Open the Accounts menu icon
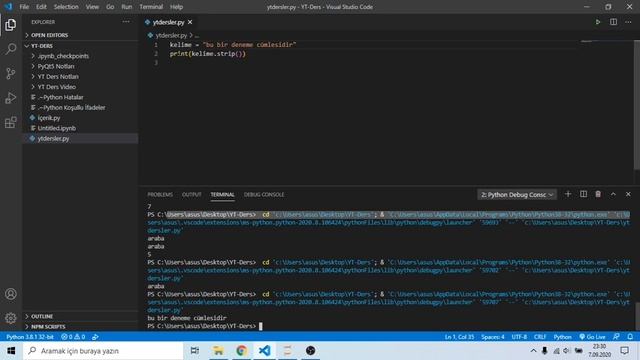 11,294
